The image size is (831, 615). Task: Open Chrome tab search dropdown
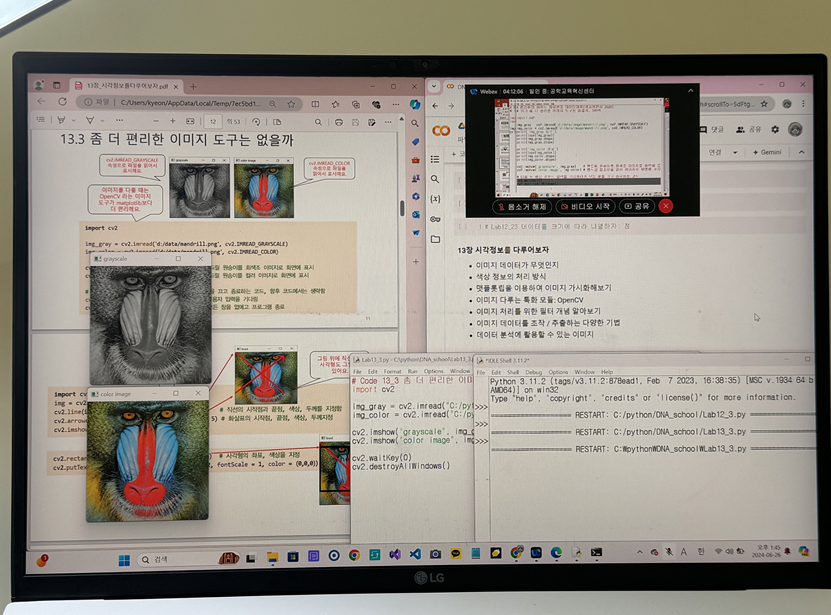point(434,85)
